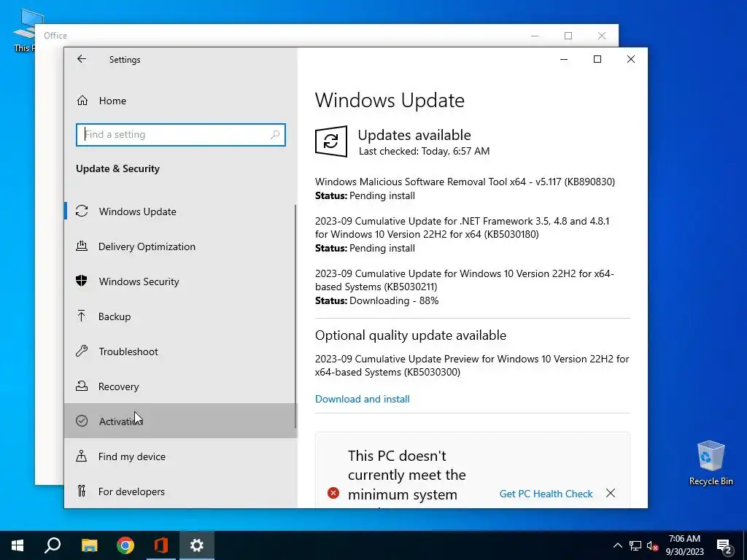Viewport: 747px width, 560px height.
Task: Click the KB5030300 preview update text
Action: (x=472, y=365)
